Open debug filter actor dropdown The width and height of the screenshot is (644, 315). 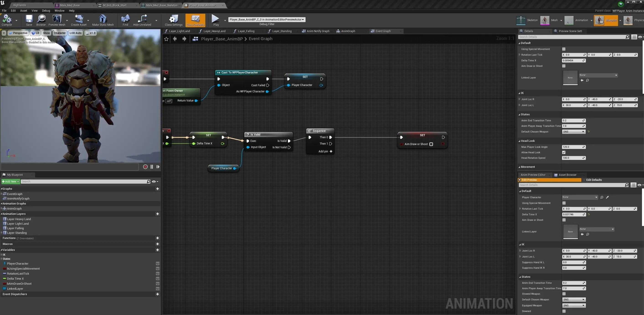[x=266, y=20]
